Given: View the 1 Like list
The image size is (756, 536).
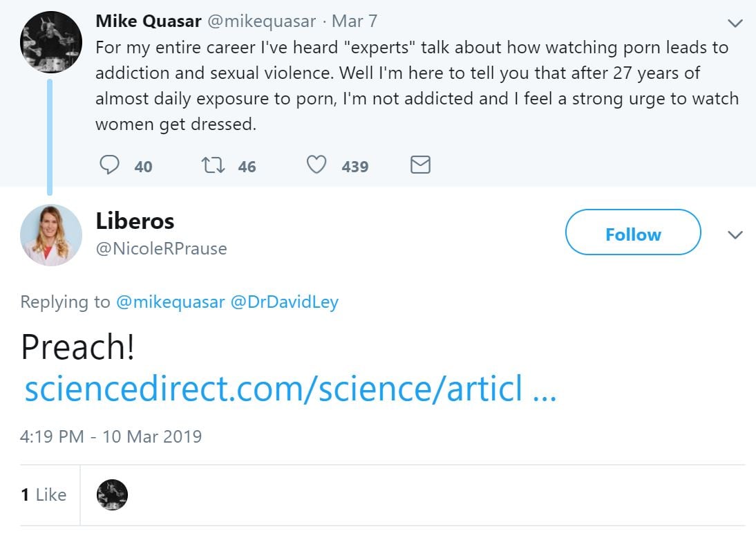Looking at the screenshot, I should click(x=44, y=495).
